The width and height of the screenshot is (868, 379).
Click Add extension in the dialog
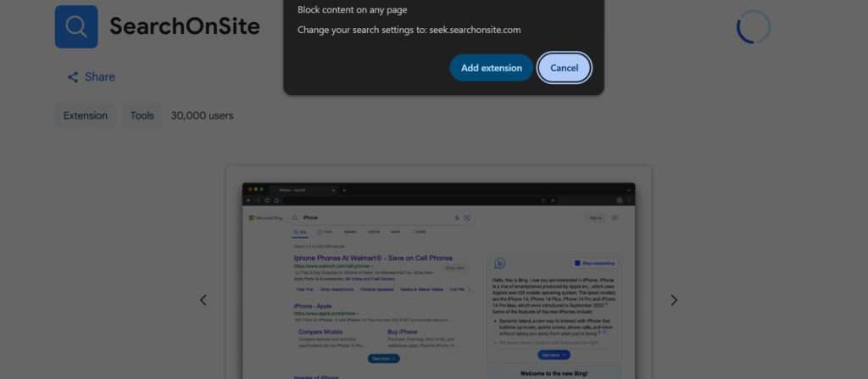pyautogui.click(x=492, y=68)
